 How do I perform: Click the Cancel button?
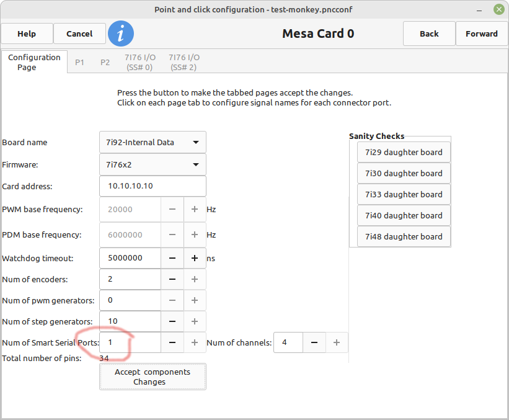79,34
